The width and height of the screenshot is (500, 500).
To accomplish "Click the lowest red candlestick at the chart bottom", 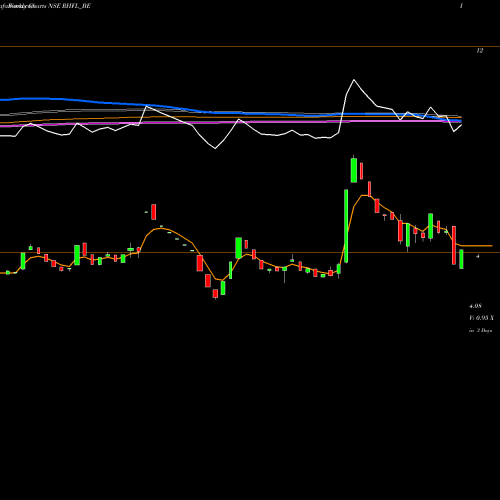I will [215, 294].
